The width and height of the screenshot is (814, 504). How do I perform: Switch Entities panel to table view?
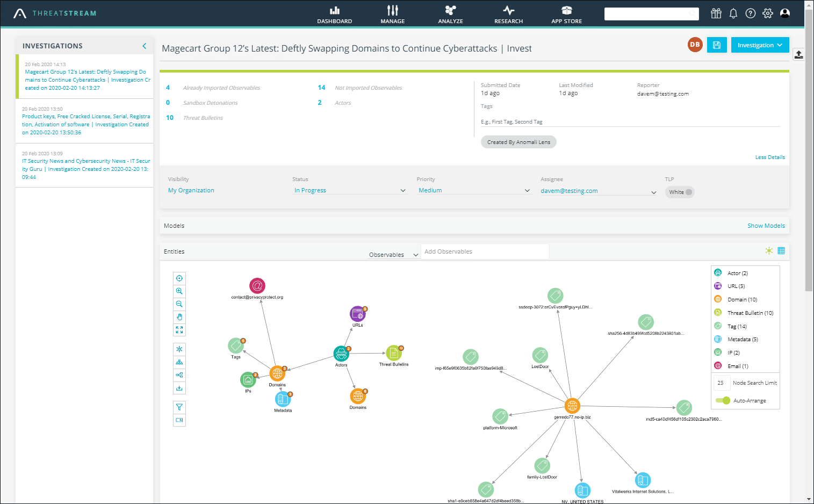(x=781, y=251)
